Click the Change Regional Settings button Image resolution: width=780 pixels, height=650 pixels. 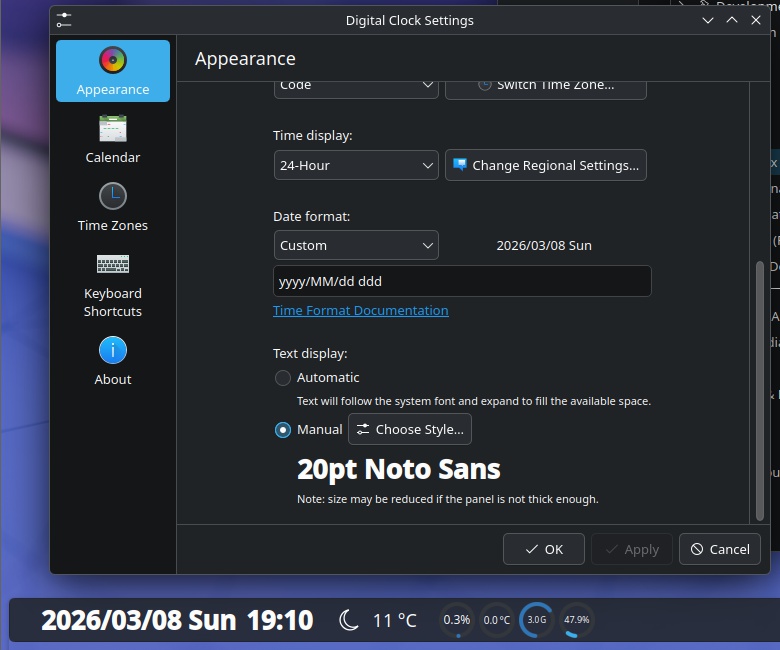tap(546, 165)
